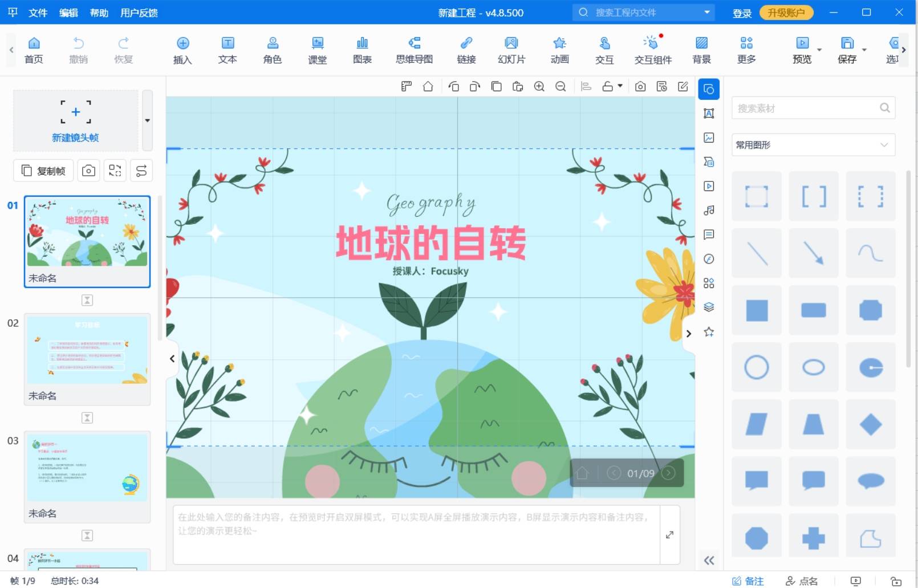This screenshot has width=918, height=588.
Task: Expand dropdown beside 新建镜头帧
Action: [x=147, y=120]
